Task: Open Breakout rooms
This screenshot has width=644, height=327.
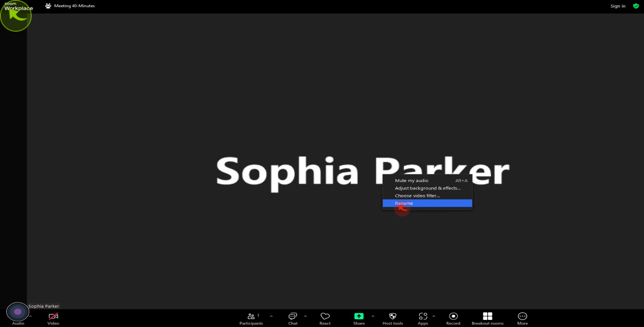Action: 488,318
